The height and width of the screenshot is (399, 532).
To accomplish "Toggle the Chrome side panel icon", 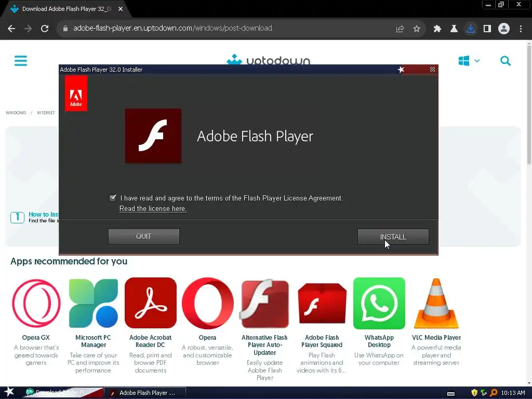I will pos(487,29).
